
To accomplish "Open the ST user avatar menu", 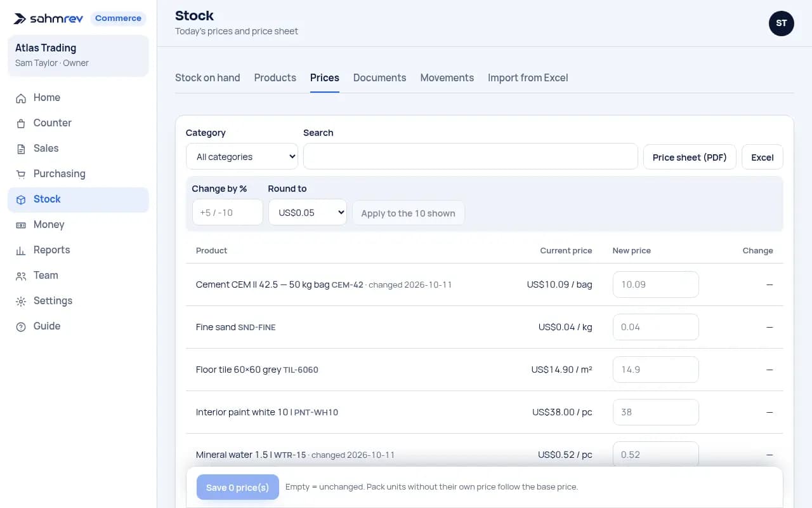I will tap(782, 23).
